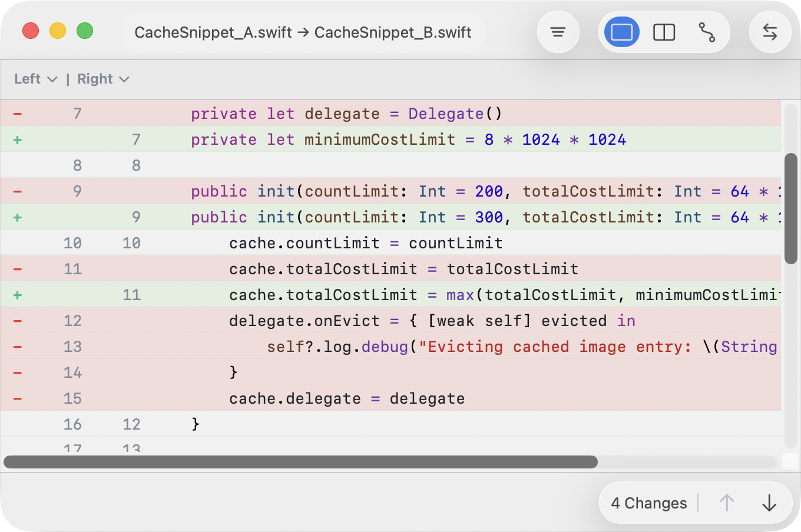Click the value 300 in added init line
Image resolution: width=801 pixels, height=532 pixels.
click(x=489, y=217)
